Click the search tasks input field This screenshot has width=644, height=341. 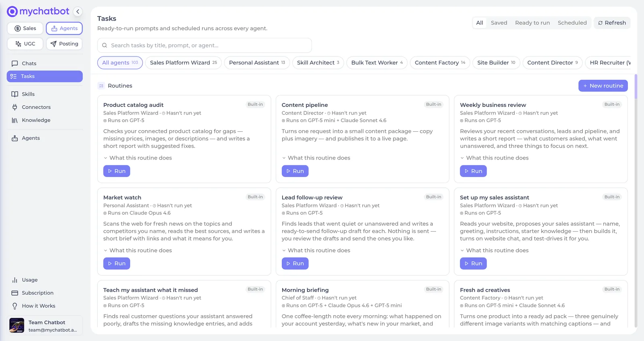click(x=204, y=46)
